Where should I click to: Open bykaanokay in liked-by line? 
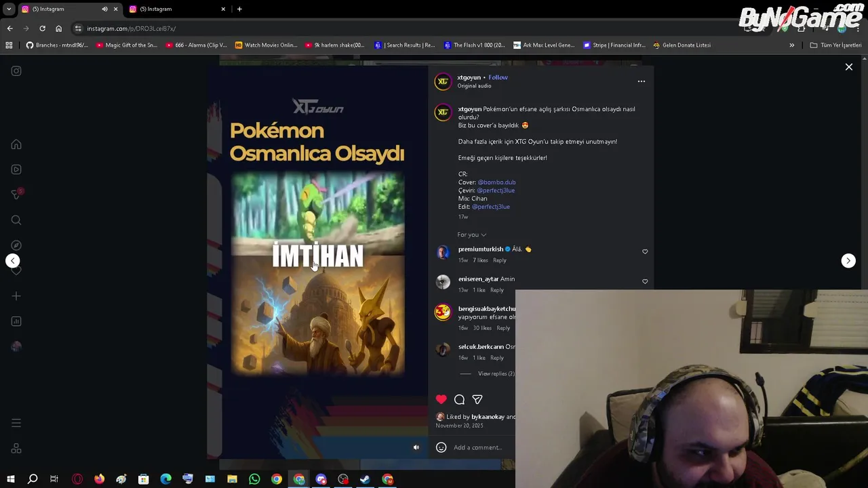point(488,417)
